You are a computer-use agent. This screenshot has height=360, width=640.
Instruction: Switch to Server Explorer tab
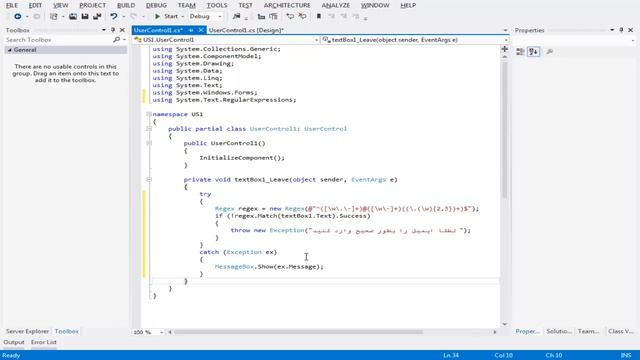[x=27, y=331]
